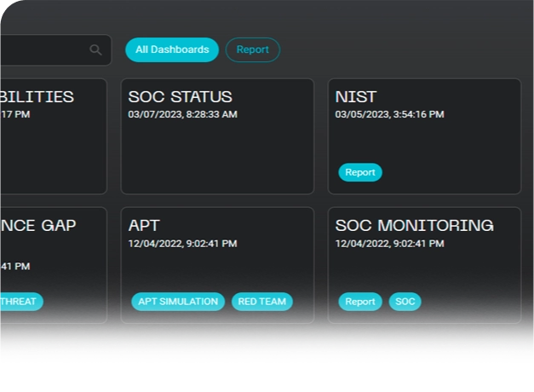
Task: Click the THREAT tag
Action: pyautogui.click(x=21, y=302)
